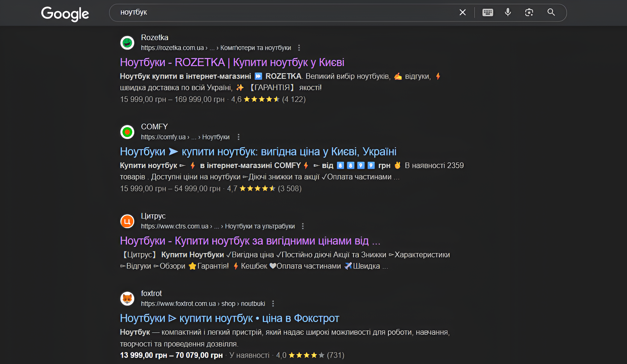Open the COMFY result options menu
Viewport: 627px width, 364px height.
238,137
